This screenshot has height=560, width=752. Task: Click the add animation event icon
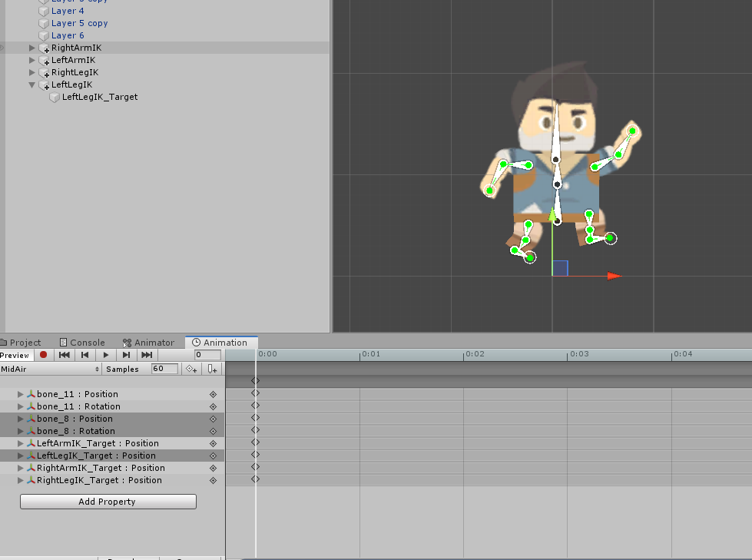click(x=212, y=369)
